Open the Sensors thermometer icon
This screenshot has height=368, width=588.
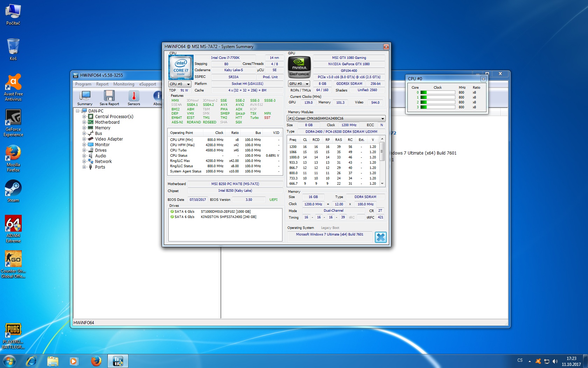click(134, 98)
